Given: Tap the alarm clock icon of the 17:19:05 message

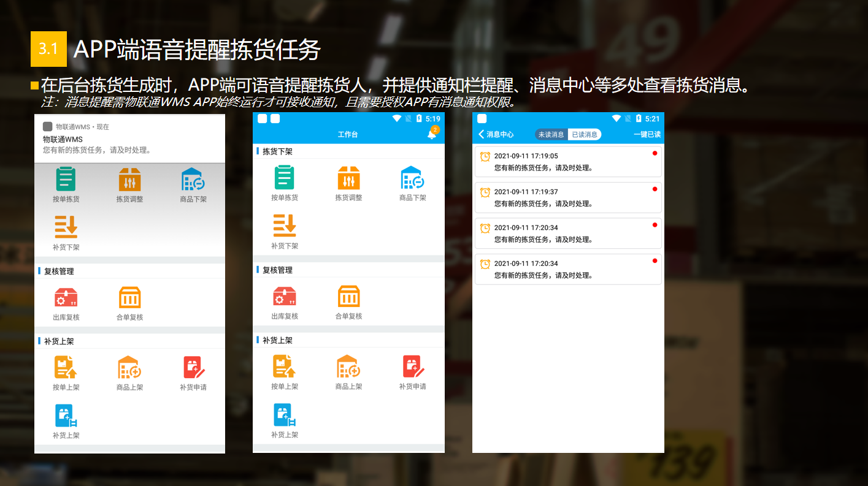Looking at the screenshot, I should 485,156.
